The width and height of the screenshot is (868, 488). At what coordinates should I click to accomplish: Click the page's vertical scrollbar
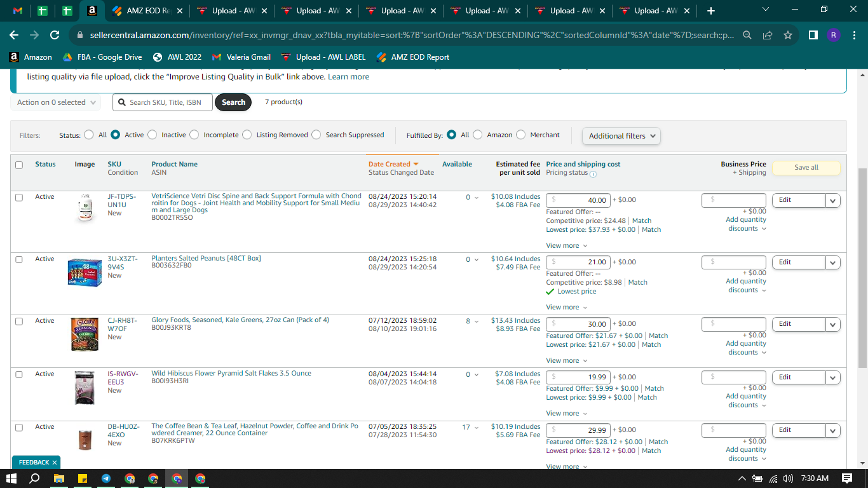[862, 269]
